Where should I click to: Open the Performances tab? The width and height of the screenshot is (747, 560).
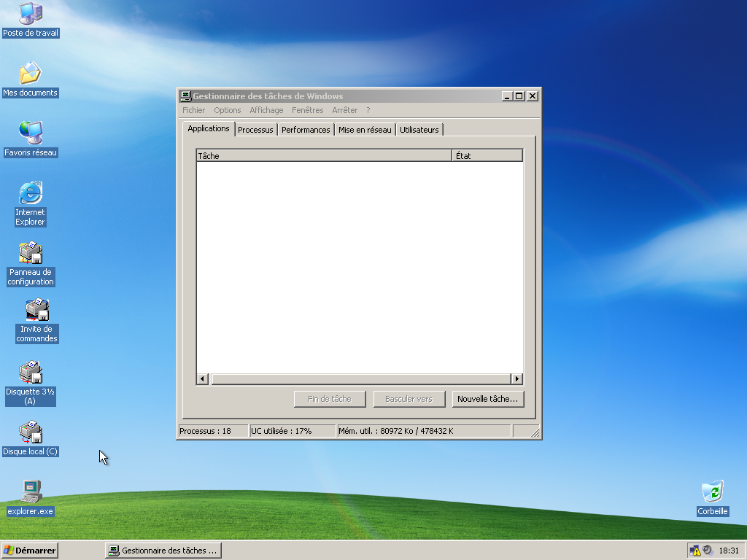point(306,130)
